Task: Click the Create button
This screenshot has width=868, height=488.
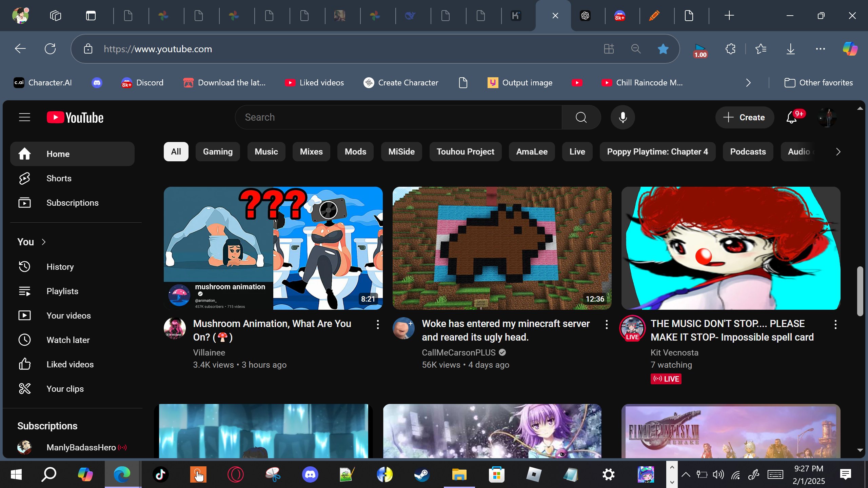Action: pyautogui.click(x=745, y=117)
